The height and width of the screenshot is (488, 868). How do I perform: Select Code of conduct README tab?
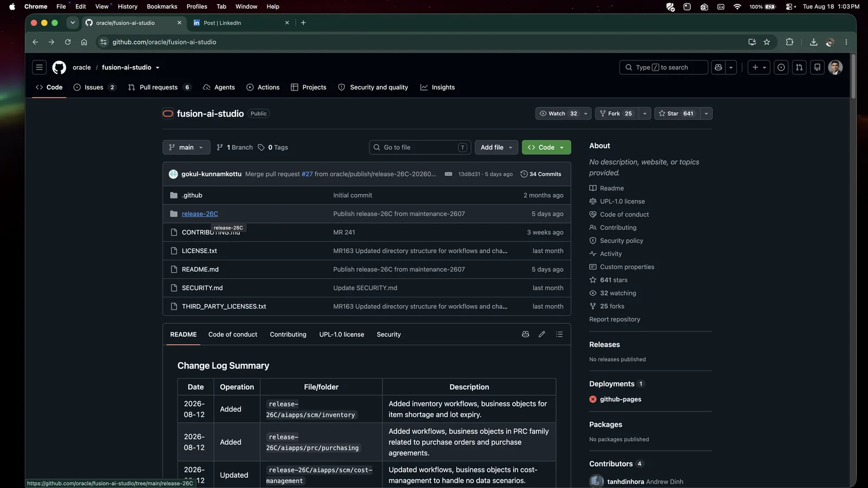[x=233, y=335]
